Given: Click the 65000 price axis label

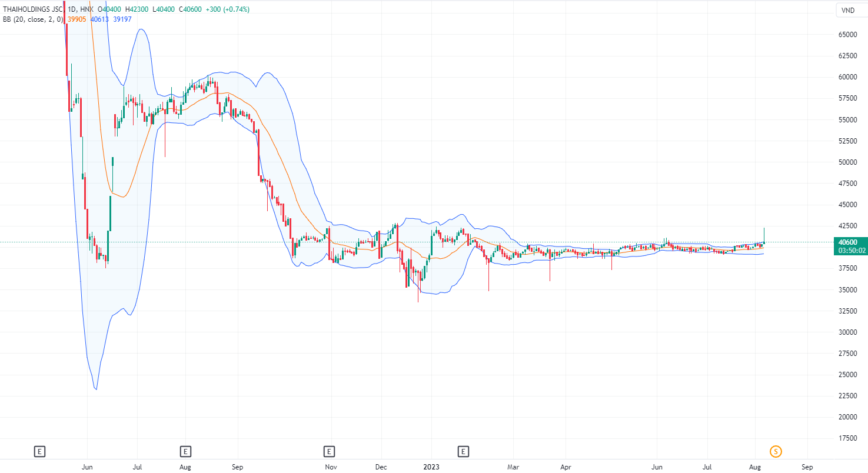Looking at the screenshot, I should click(x=847, y=35).
